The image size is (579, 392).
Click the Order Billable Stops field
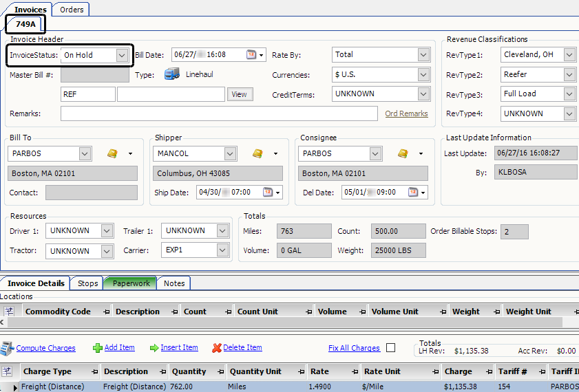coord(514,232)
